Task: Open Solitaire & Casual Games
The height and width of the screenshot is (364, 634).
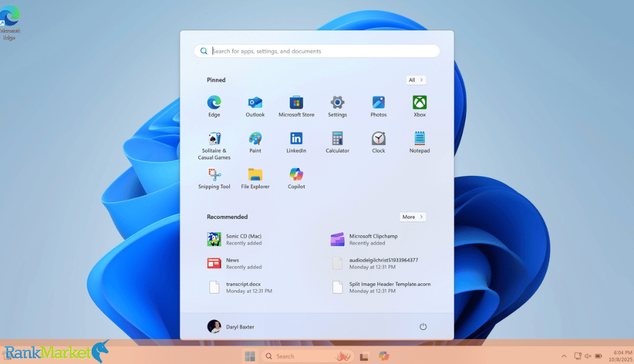Action: click(x=214, y=146)
